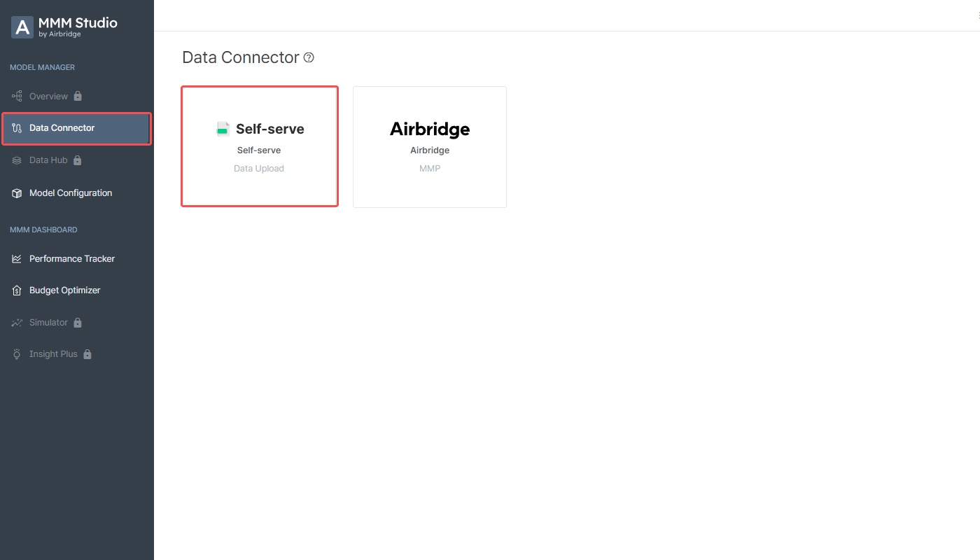Click the Insight Plus lightbulb icon

[x=17, y=354]
